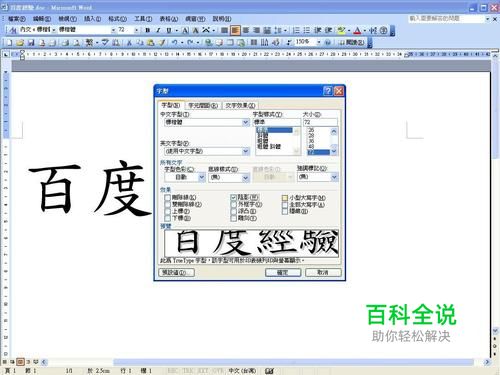The width and height of the screenshot is (500, 375).
Task: Click the Undo arrow icon
Action: pos(174,42)
